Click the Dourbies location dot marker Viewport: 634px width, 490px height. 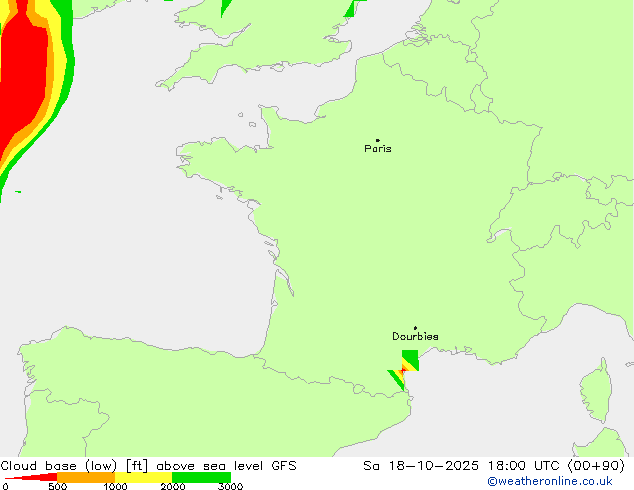point(415,328)
